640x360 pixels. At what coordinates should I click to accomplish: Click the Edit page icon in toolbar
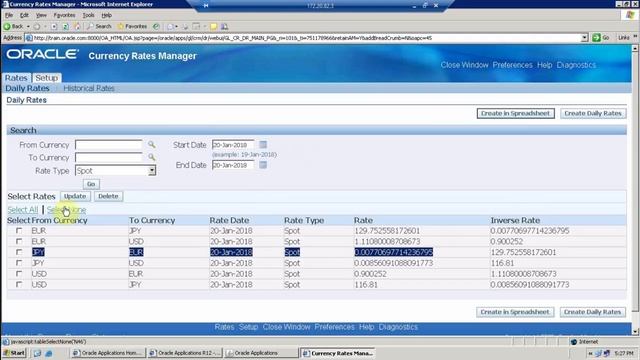[196, 27]
